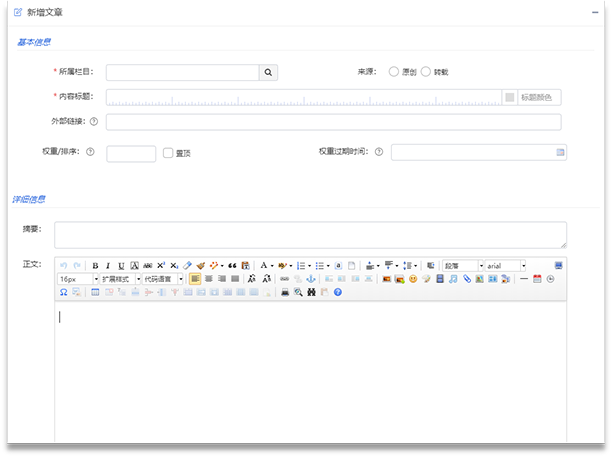Check the 置顶 checkbox
Image resolution: width=612 pixels, height=457 pixels.
[168, 153]
